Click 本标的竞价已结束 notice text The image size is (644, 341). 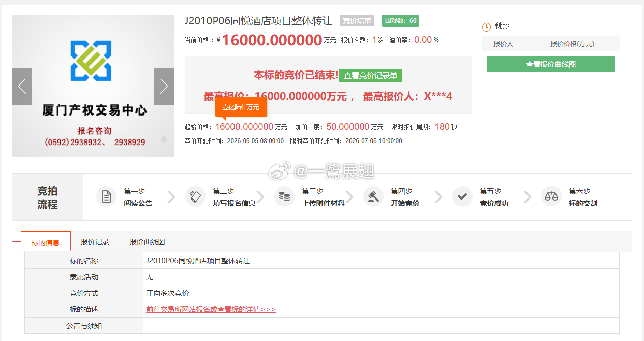click(296, 75)
